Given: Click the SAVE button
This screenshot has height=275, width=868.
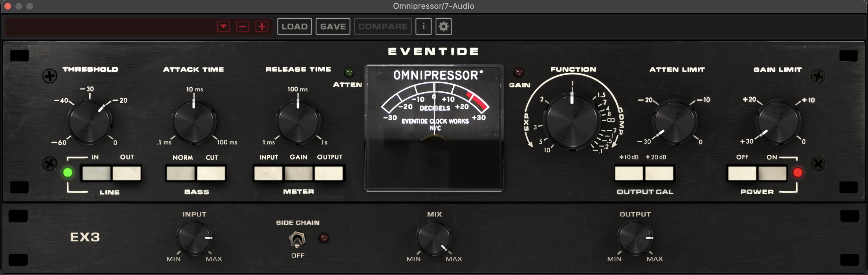Looking at the screenshot, I should point(333,27).
